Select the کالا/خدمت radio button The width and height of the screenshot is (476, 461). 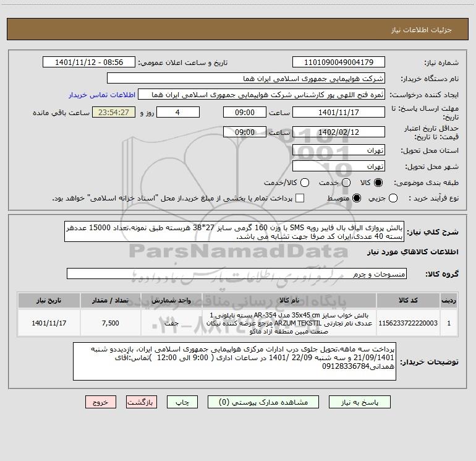click(x=305, y=183)
